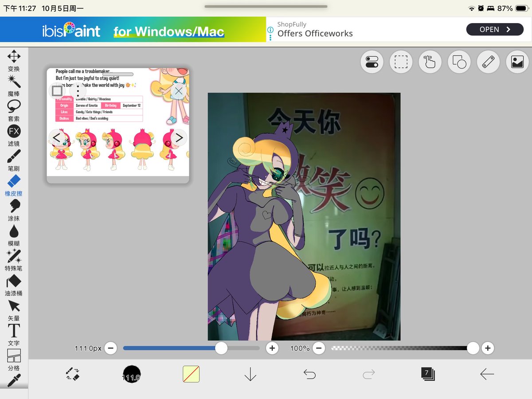Decrease opacity with minus button

(319, 348)
